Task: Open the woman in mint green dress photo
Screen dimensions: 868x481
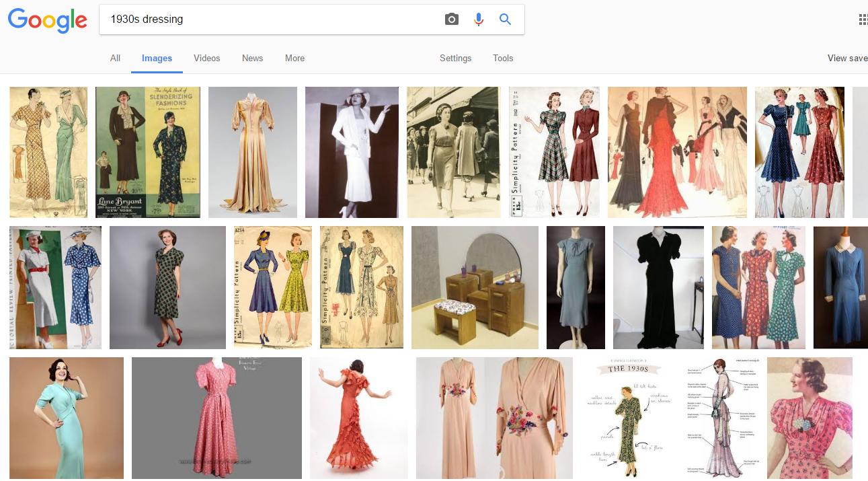Action: (67, 418)
